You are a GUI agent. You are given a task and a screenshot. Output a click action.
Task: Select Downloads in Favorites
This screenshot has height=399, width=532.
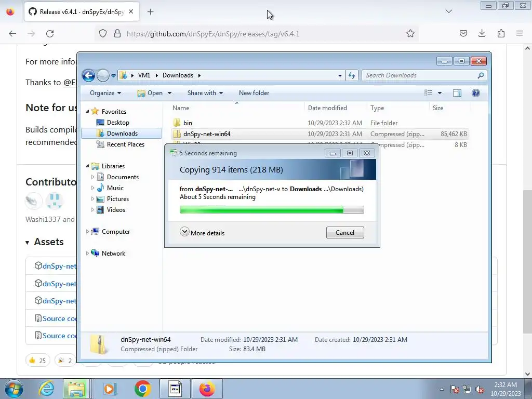click(x=122, y=134)
